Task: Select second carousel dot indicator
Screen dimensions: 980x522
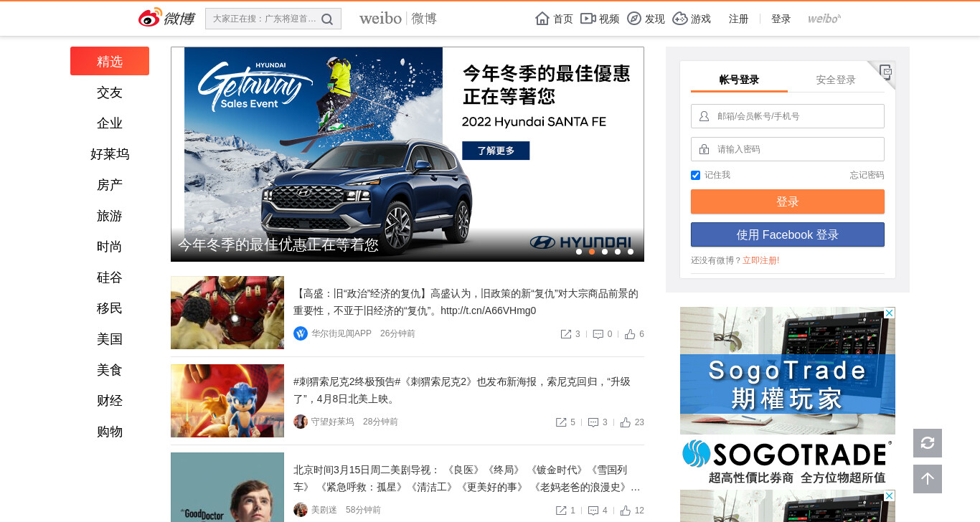Action: point(592,252)
